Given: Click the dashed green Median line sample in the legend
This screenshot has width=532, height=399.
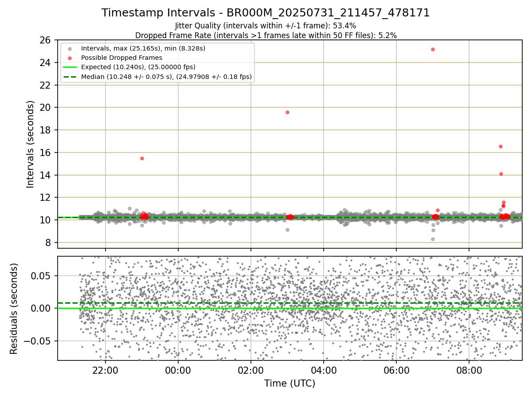Looking at the screenshot, I should pyautogui.click(x=70, y=77).
